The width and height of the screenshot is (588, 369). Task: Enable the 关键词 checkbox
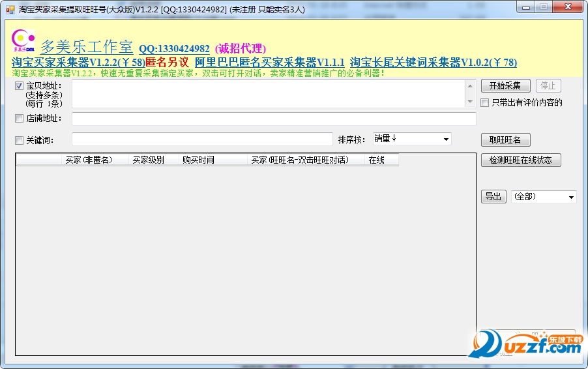tap(19, 140)
